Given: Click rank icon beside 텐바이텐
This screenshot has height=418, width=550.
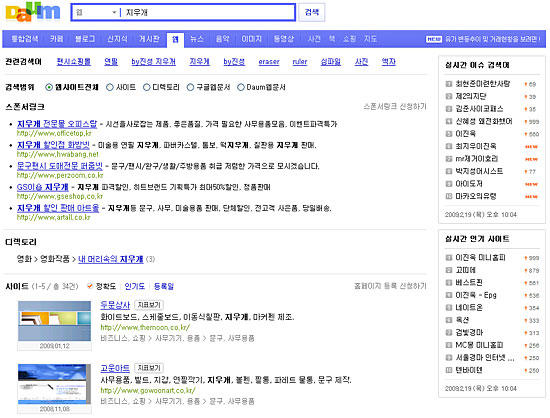Looking at the screenshot, I should pyautogui.click(x=449, y=370).
